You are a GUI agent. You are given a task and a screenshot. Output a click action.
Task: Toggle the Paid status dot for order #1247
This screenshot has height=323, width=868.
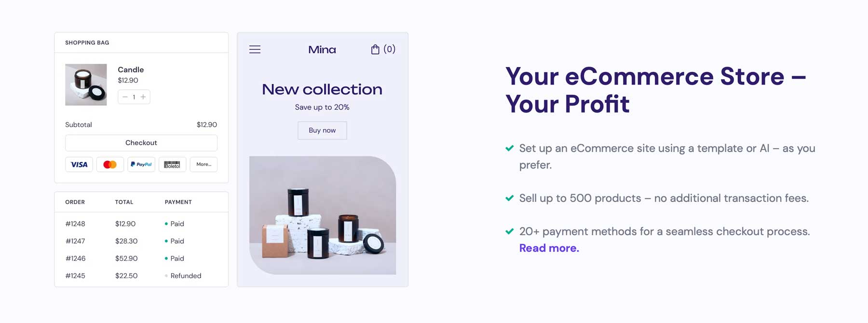tap(167, 241)
